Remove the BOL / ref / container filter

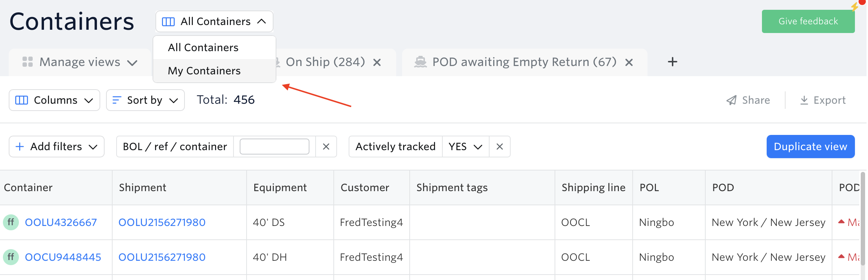[326, 147]
